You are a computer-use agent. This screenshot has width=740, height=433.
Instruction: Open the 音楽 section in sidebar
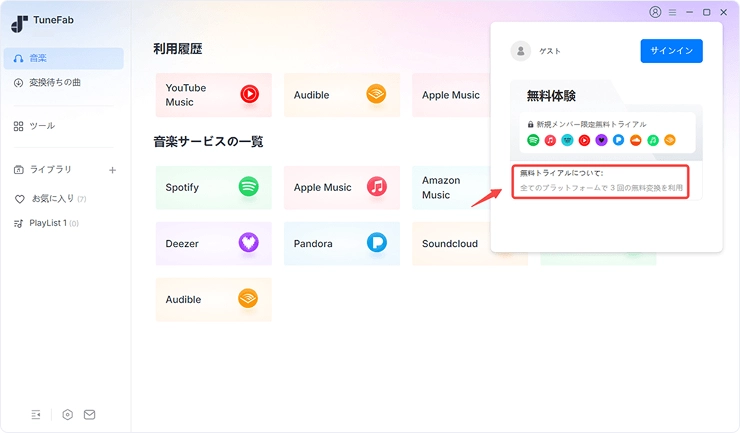click(x=64, y=58)
